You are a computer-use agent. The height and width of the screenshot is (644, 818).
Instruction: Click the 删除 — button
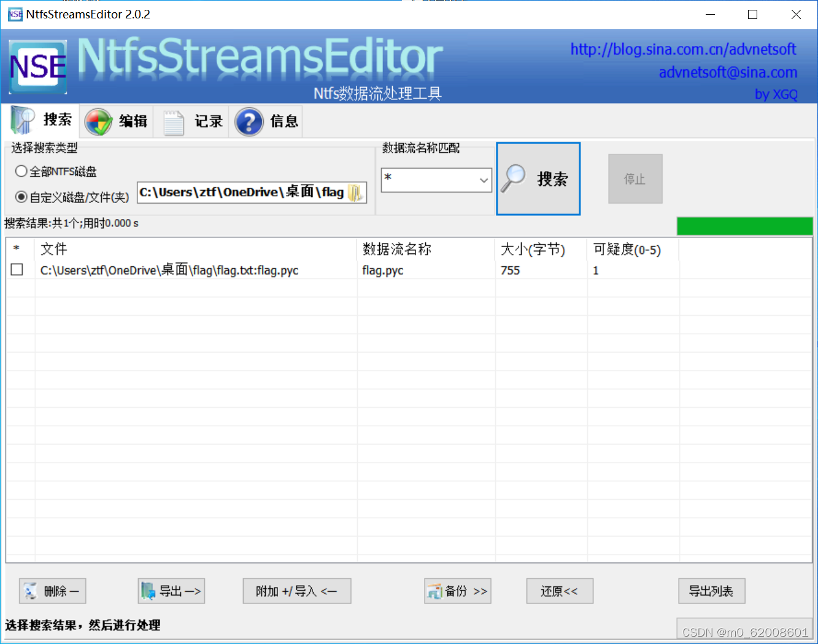52,591
